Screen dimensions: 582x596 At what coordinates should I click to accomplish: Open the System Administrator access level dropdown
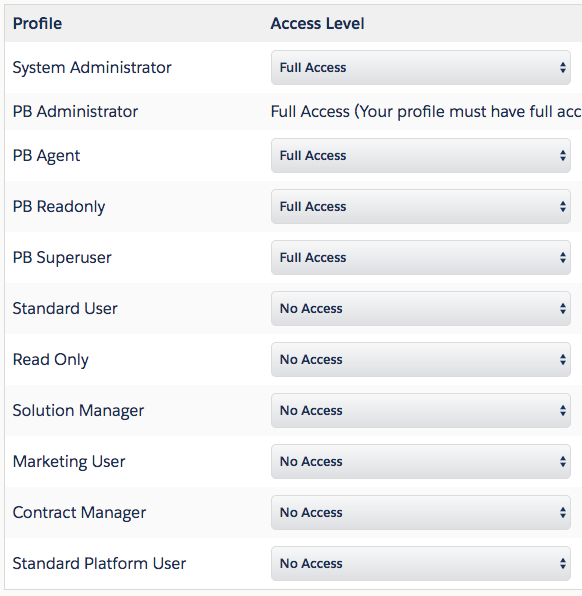(420, 68)
